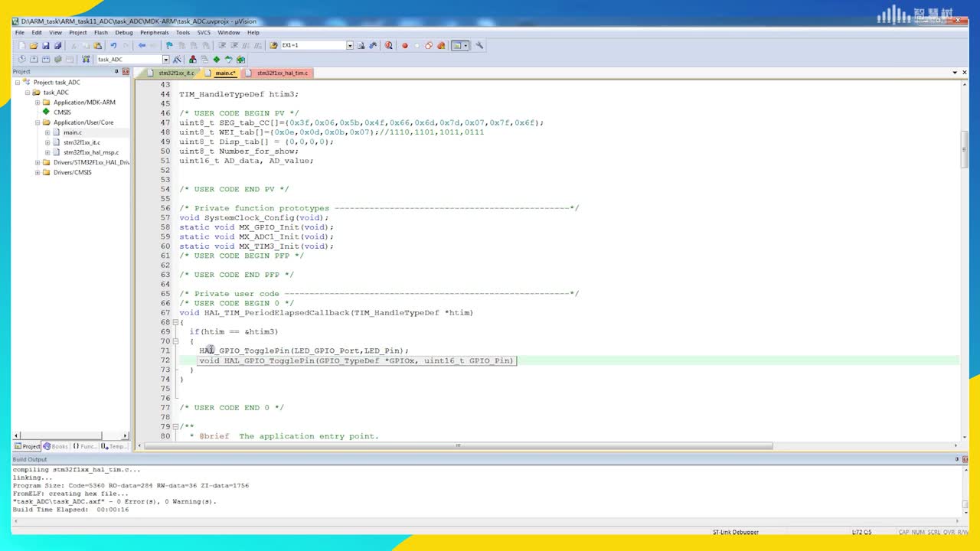
Task: Close the Project panel with its X
Action: click(x=126, y=71)
